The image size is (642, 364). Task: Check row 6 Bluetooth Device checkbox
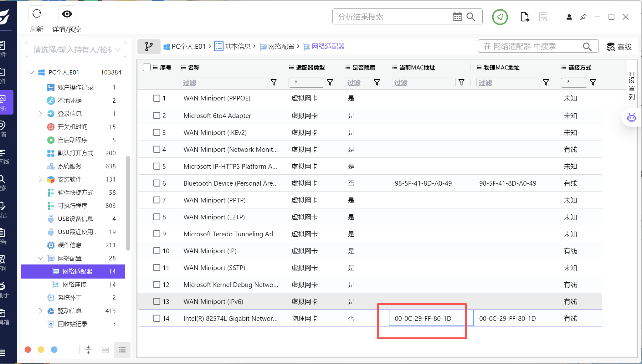157,183
